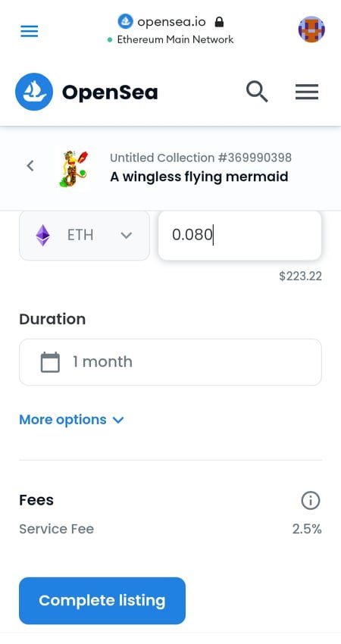The height and width of the screenshot is (644, 341).
Task: Open the Untitled Collection #369990398 link
Action: 201,158
